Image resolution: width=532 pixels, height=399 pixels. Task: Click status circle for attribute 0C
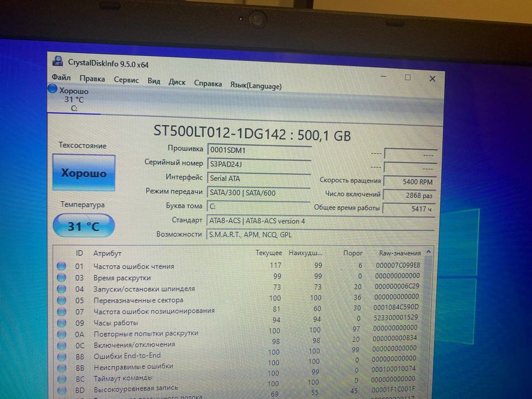(x=62, y=345)
